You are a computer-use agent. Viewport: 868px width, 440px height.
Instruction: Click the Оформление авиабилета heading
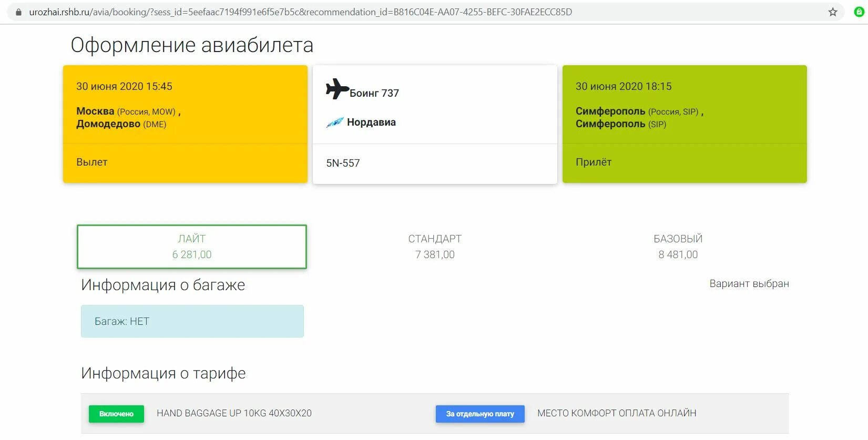point(192,45)
